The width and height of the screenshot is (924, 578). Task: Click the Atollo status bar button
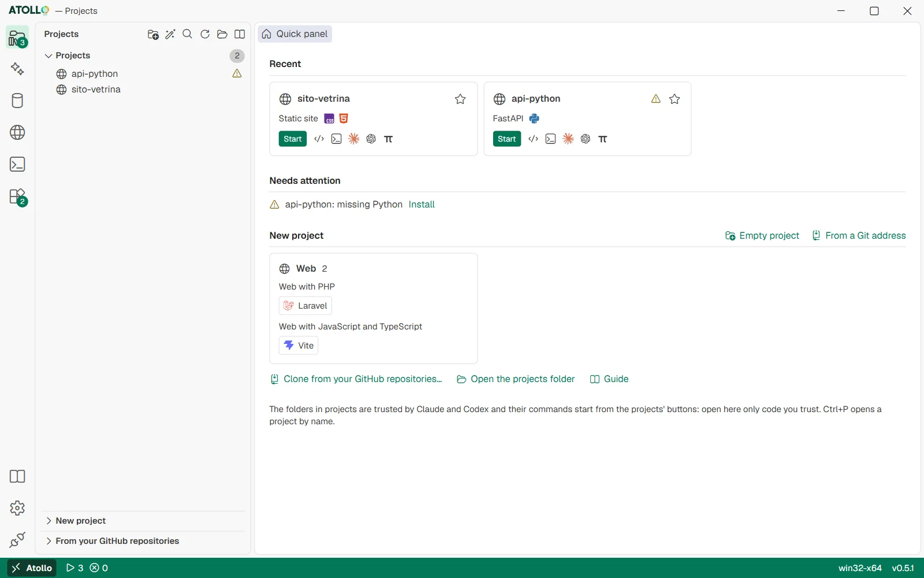point(32,568)
